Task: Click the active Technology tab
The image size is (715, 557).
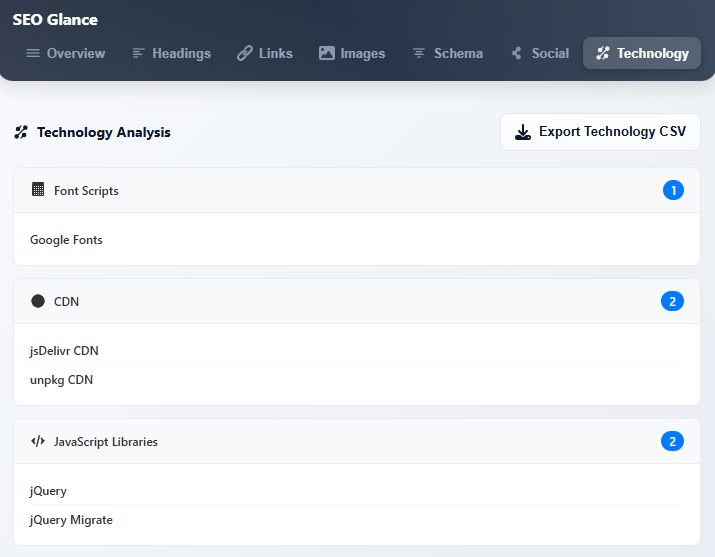Action: [642, 53]
